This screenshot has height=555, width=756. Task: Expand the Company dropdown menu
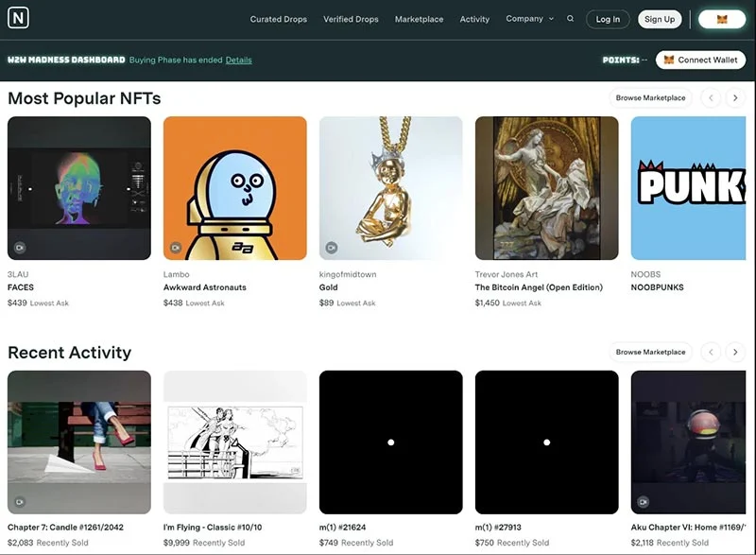pos(529,19)
